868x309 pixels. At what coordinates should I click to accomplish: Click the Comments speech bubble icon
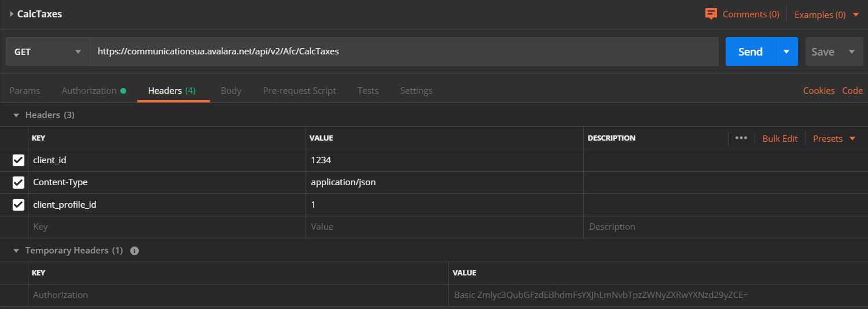pos(711,14)
